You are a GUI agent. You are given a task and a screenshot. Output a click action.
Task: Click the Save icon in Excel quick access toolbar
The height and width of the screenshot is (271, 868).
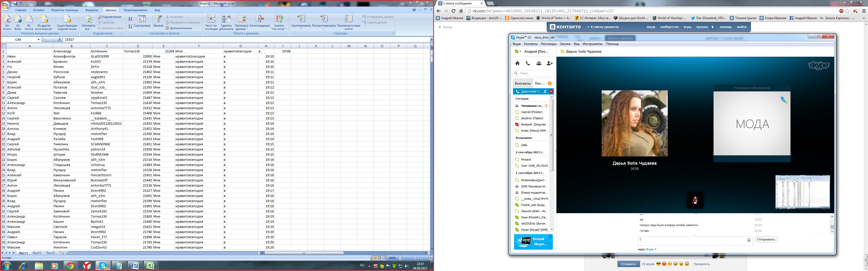coord(15,3)
